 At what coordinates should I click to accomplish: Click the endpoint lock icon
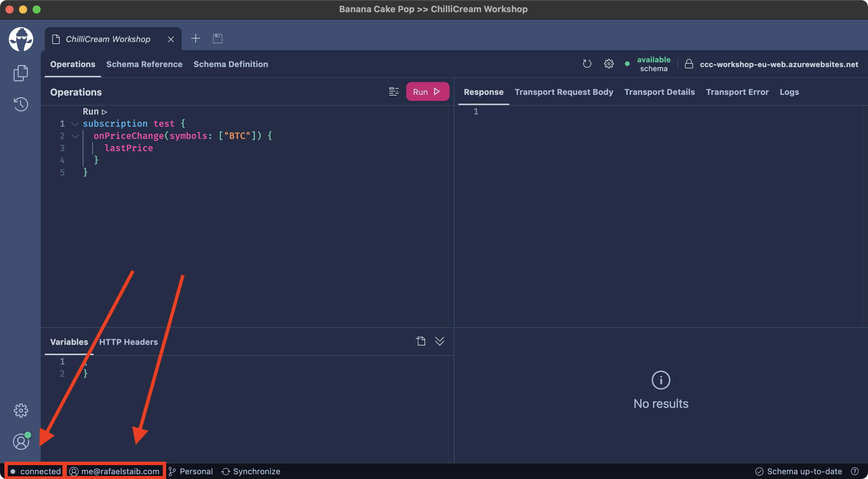[689, 64]
